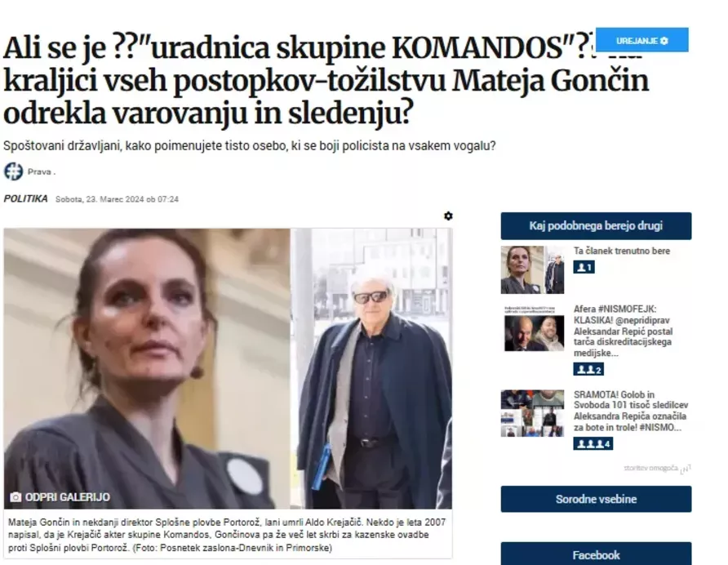Screen dimensions: 728x565
Task: Open gallery via ODPRI GALERIJO text
Action: 67,497
